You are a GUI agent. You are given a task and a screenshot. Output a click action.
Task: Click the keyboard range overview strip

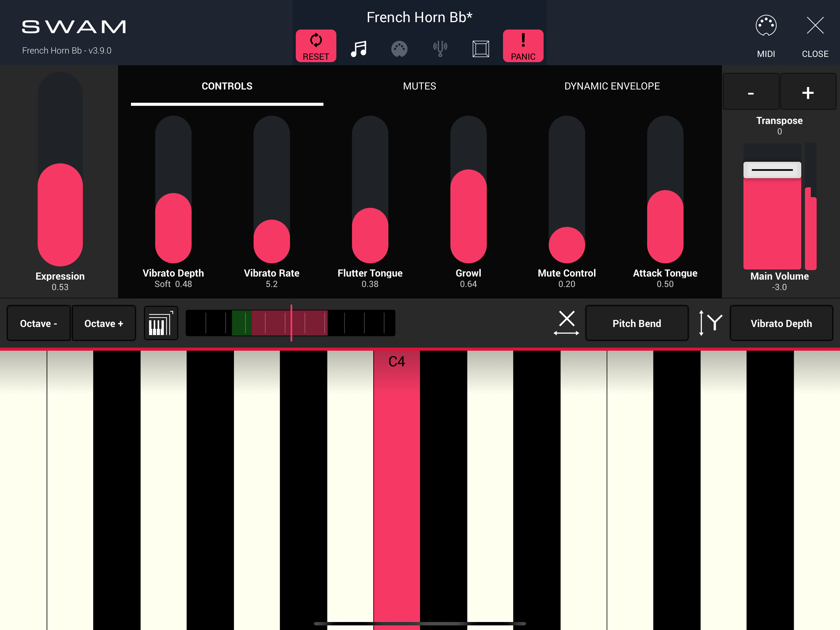(291, 323)
